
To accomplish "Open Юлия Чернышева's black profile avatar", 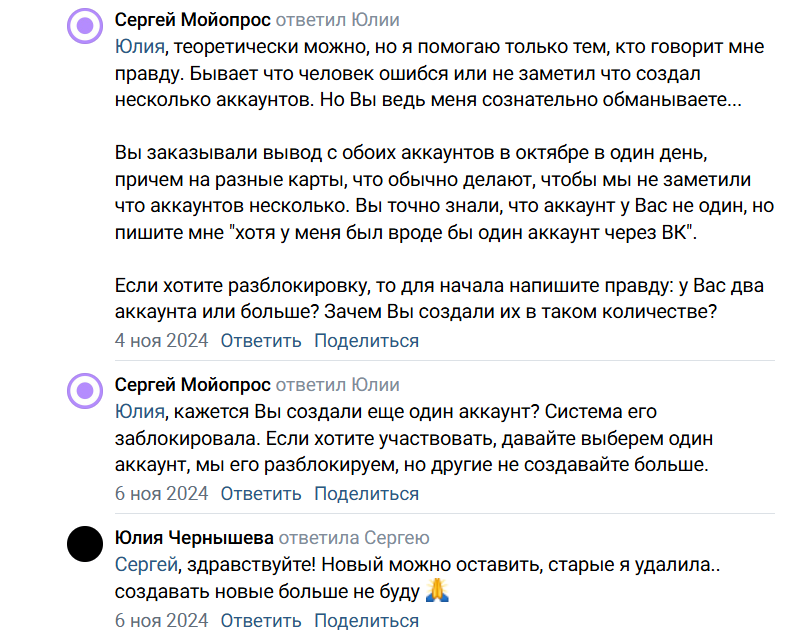I will point(87,545).
